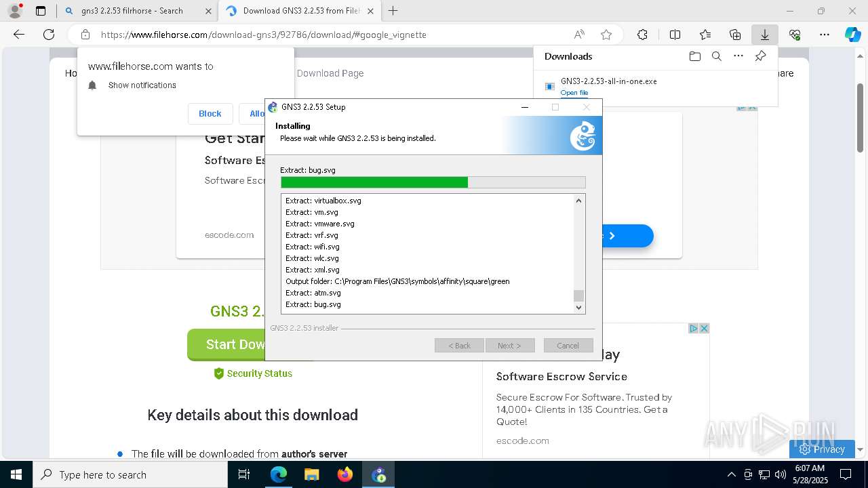868x488 pixels.
Task: Type here to search taskbar box
Action: [x=130, y=474]
